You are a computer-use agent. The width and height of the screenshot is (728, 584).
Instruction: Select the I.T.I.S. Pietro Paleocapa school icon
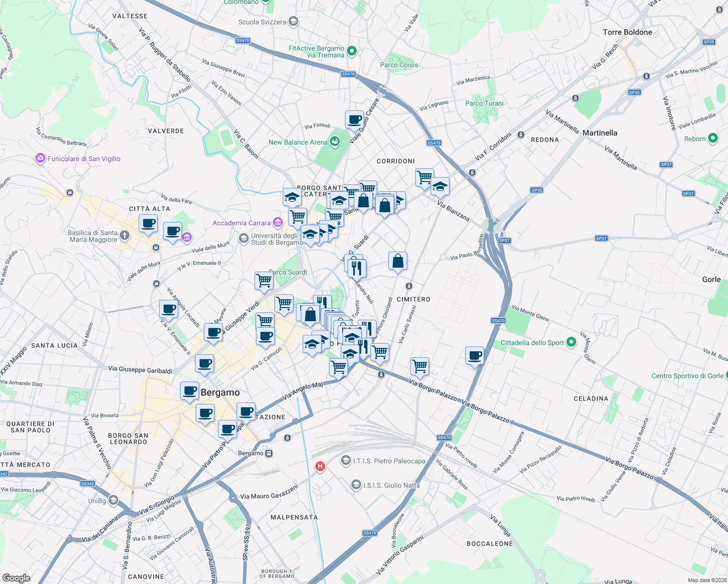[x=346, y=460]
